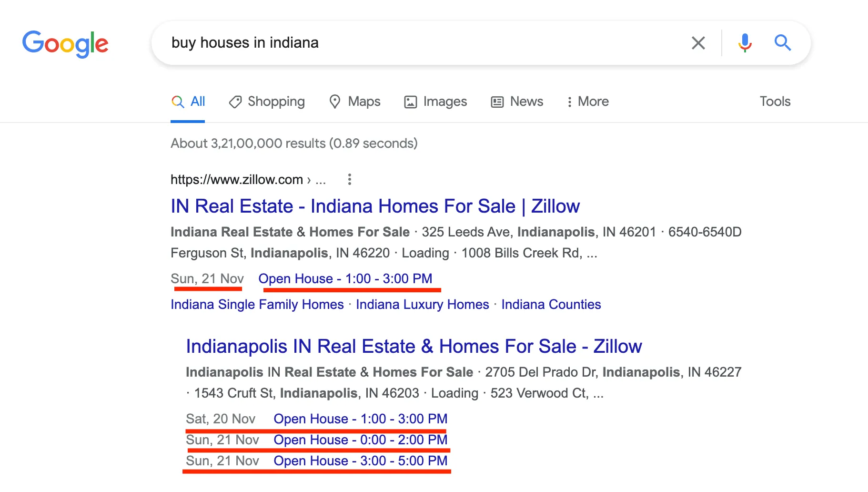This screenshot has width=868, height=492.
Task: Open three-dot menu beside zillow.com URL
Action: coord(350,179)
